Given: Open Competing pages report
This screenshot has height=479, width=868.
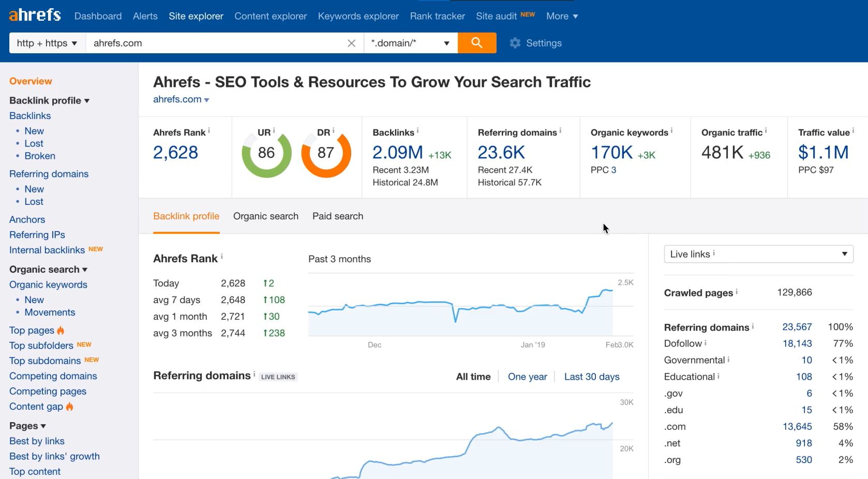Looking at the screenshot, I should [x=48, y=391].
